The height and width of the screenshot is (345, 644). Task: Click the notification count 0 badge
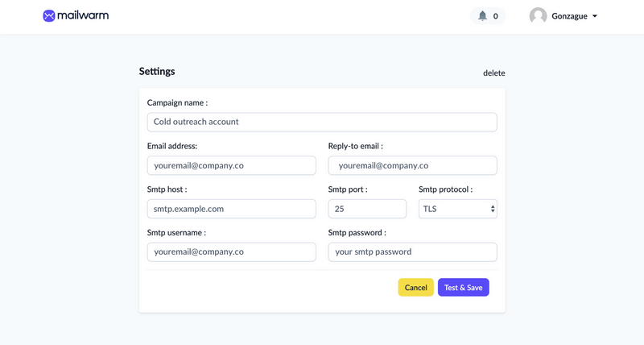click(x=496, y=16)
